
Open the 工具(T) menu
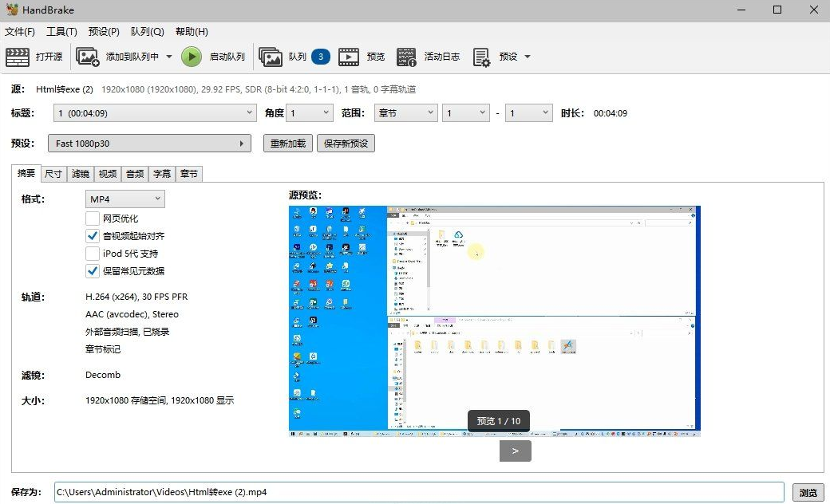[x=61, y=32]
